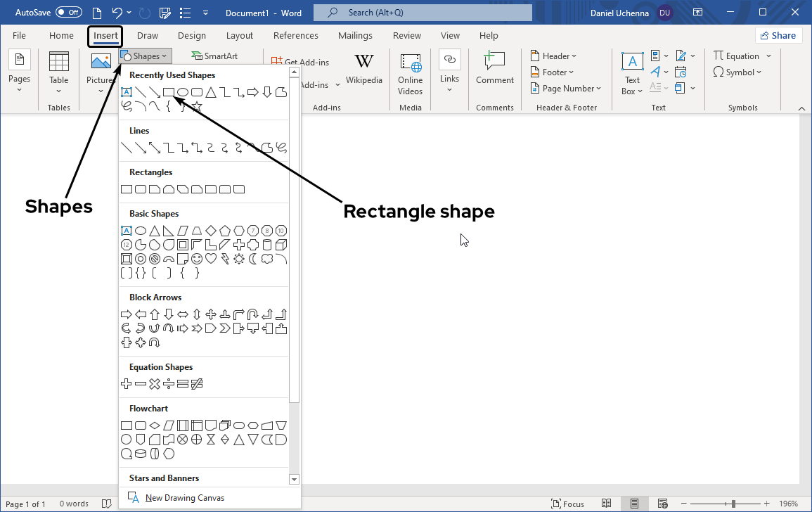Click the Online Videos icon

click(x=410, y=72)
